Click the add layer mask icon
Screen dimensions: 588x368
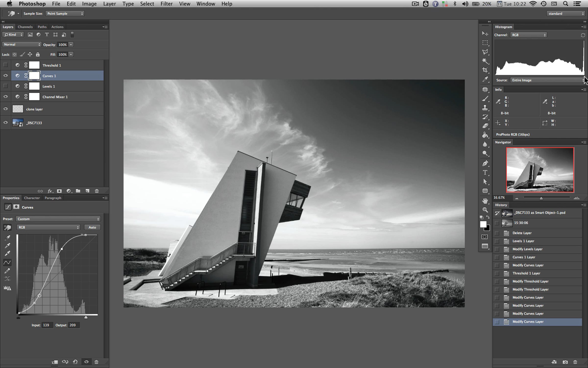point(59,191)
